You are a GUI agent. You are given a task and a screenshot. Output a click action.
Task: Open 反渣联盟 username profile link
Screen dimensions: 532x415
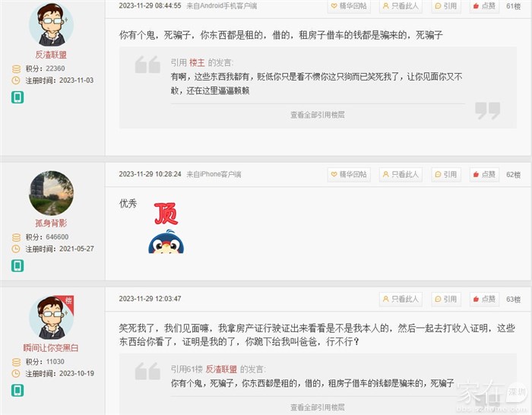[51, 55]
